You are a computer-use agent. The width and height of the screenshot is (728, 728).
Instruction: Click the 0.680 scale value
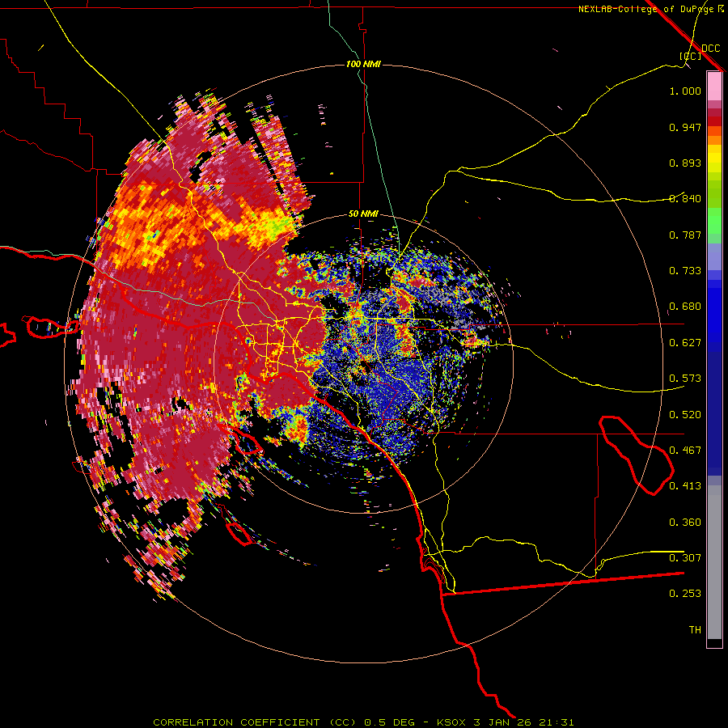pos(685,307)
